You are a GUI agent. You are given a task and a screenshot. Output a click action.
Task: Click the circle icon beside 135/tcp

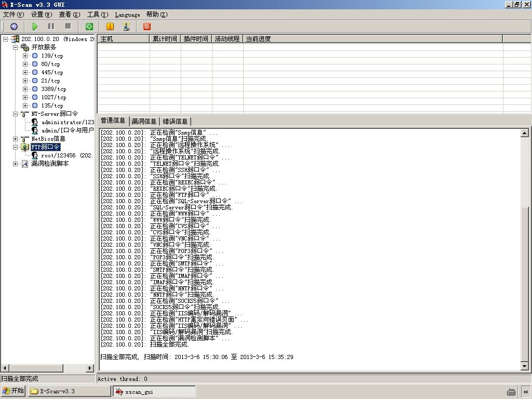pos(35,105)
